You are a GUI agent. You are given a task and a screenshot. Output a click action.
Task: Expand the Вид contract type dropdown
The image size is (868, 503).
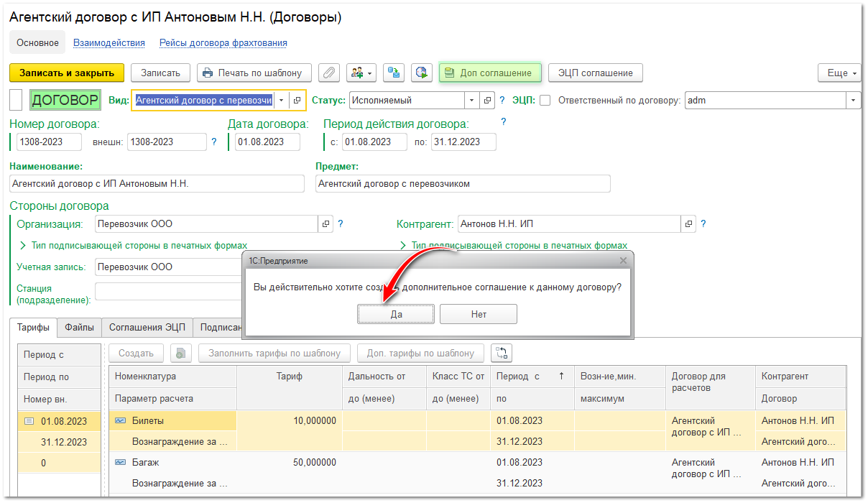click(x=282, y=101)
